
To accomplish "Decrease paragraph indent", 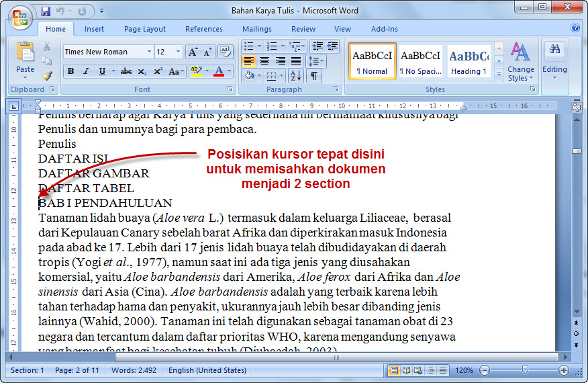I will (317, 46).
